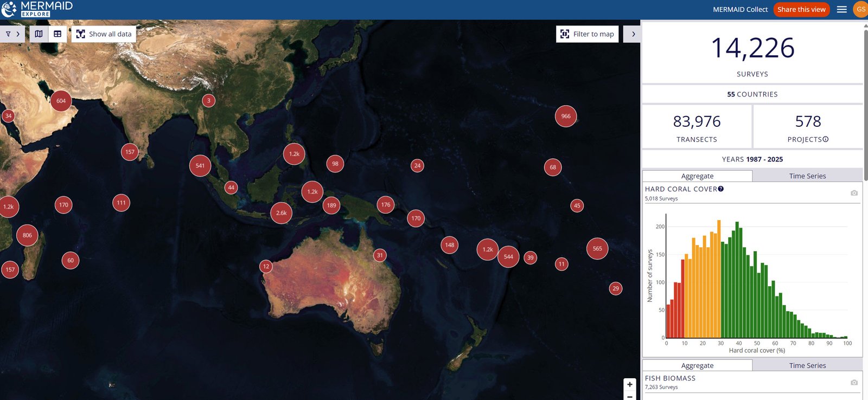Click the 176 cluster marker
The image size is (868, 400).
click(386, 205)
